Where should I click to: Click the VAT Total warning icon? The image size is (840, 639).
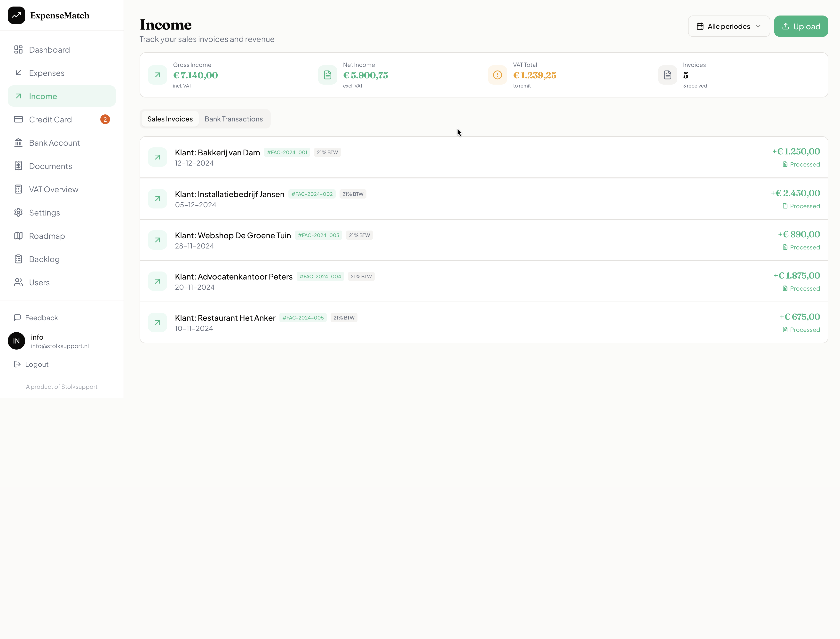(x=497, y=75)
